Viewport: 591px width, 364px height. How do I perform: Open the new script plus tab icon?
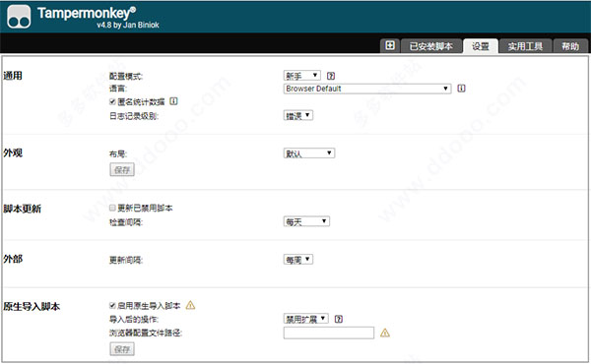390,46
